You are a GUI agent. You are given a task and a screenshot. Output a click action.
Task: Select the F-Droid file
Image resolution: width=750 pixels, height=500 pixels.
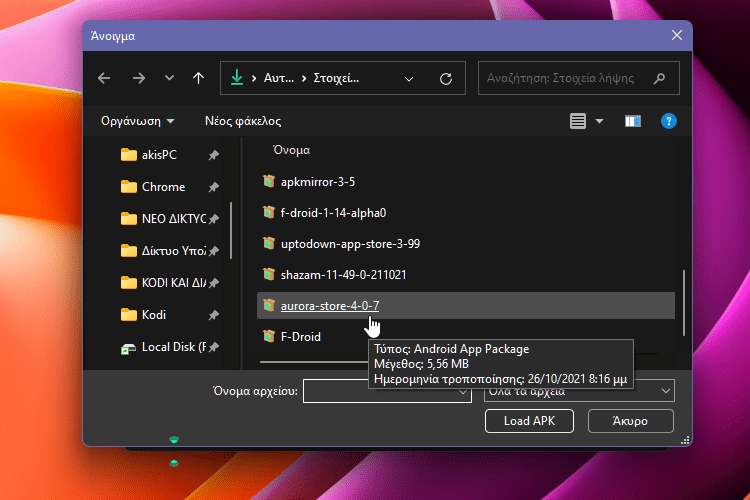pyautogui.click(x=300, y=337)
